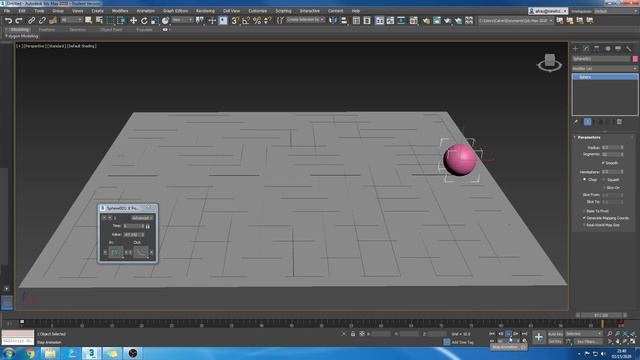Switch to the Motion command panel
This screenshot has height=360, width=640.
coord(607,49)
